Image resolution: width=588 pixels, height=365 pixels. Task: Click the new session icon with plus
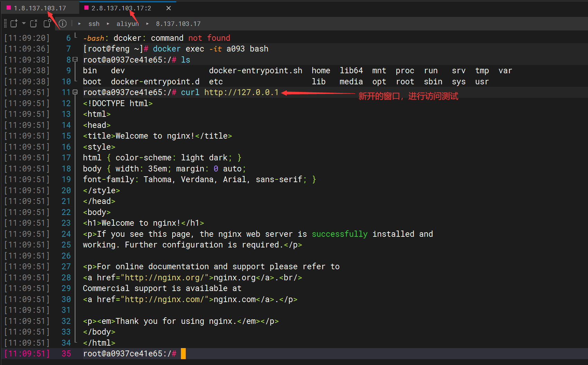click(14, 24)
